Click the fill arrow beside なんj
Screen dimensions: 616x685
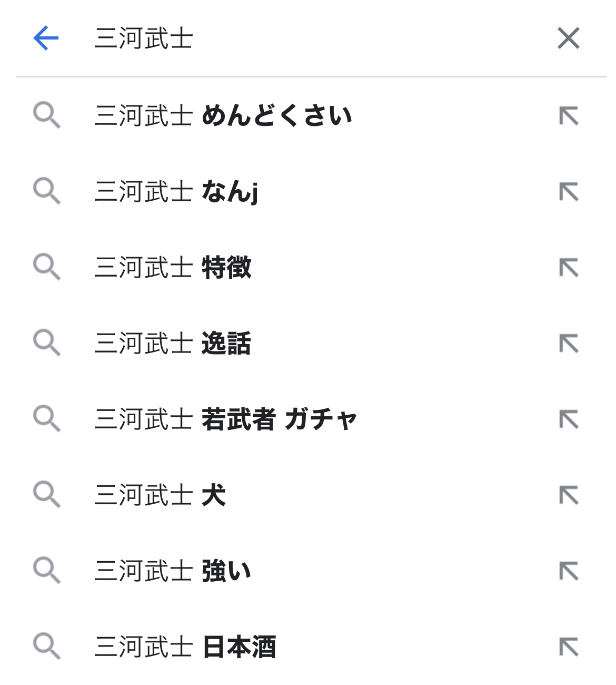tap(569, 191)
